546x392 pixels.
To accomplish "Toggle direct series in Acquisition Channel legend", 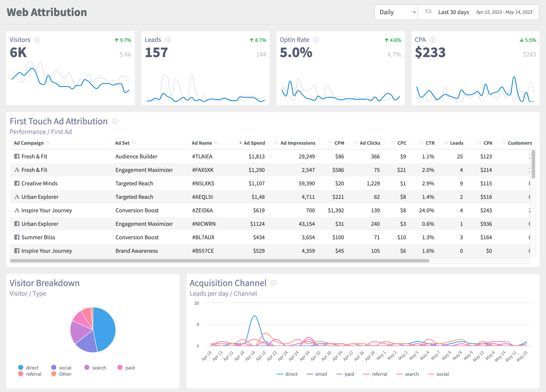I will click(287, 374).
